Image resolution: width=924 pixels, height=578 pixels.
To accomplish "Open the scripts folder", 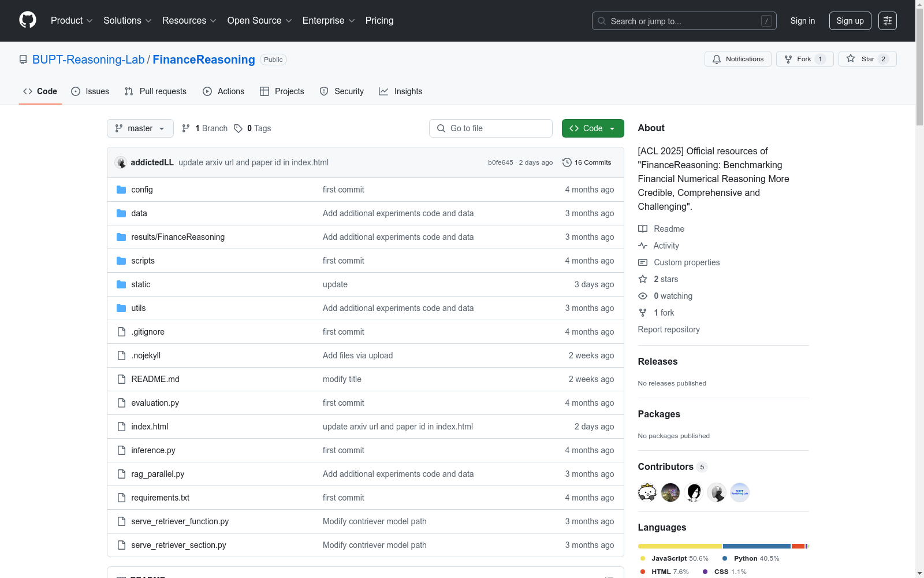I will [x=143, y=261].
